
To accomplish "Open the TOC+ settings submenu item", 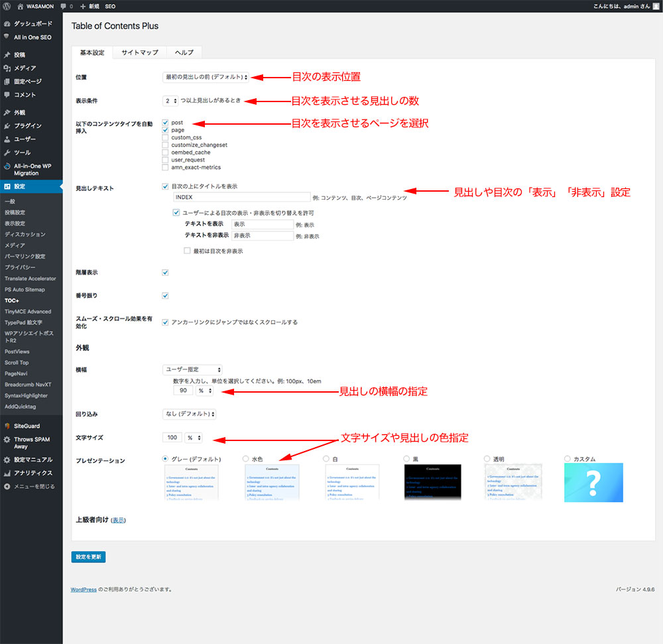I will pyautogui.click(x=12, y=300).
